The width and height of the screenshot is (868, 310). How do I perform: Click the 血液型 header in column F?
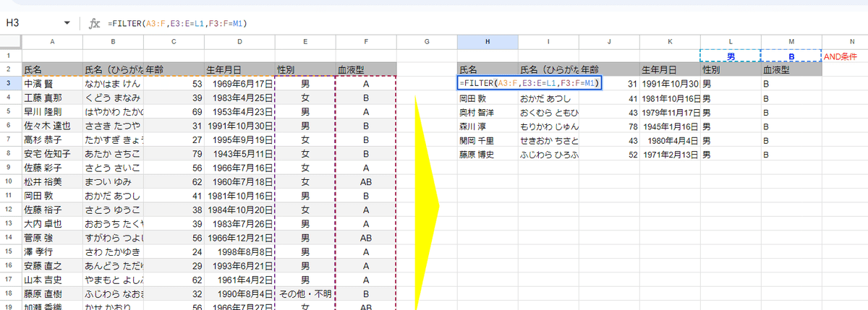pyautogui.click(x=366, y=70)
